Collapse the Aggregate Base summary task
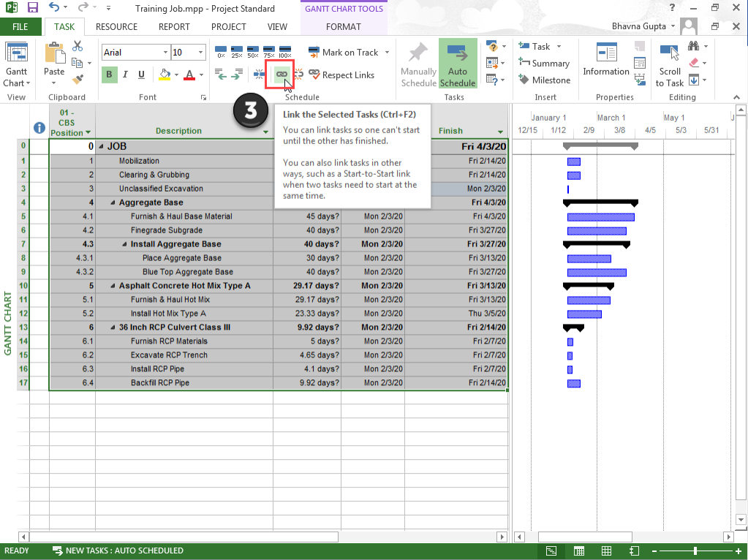Image resolution: width=748 pixels, height=560 pixels. pyautogui.click(x=113, y=203)
